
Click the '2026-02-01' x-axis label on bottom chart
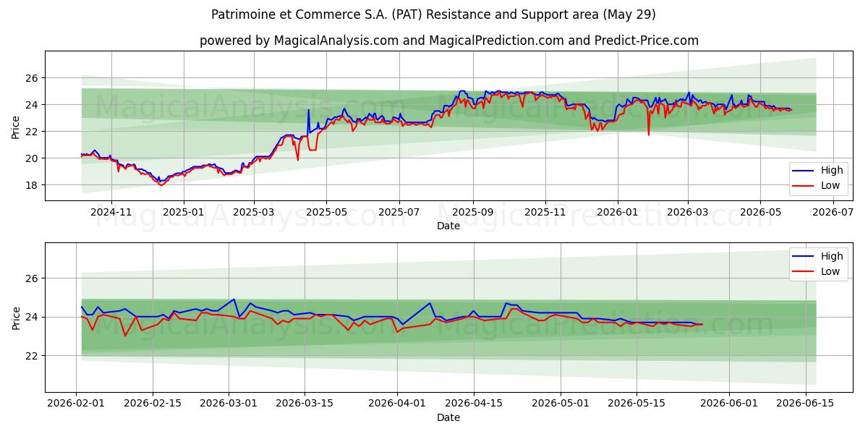click(77, 404)
